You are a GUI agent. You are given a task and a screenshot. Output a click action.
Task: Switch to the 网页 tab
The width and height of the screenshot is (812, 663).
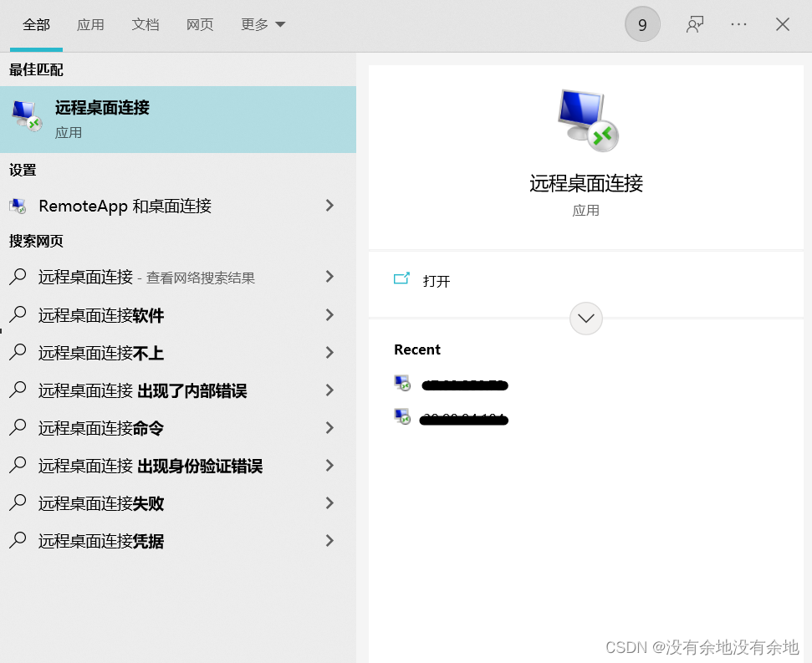click(200, 24)
